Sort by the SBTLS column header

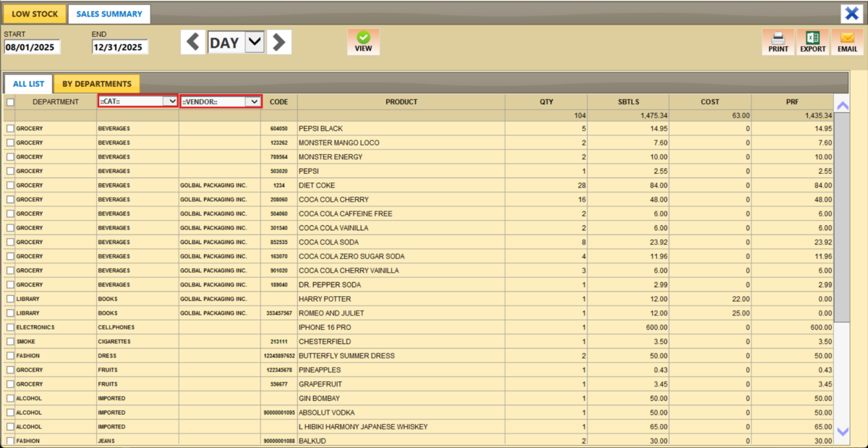pos(629,102)
